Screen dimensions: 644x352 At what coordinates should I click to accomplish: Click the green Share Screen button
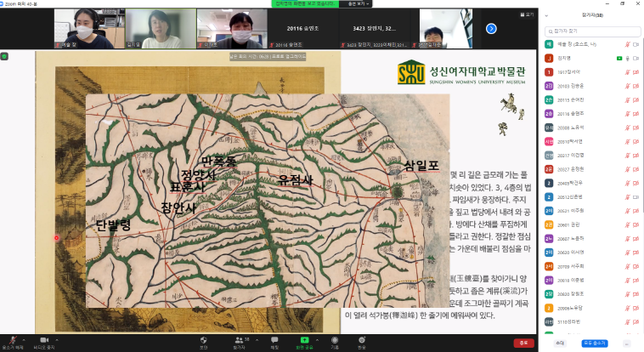point(304,342)
